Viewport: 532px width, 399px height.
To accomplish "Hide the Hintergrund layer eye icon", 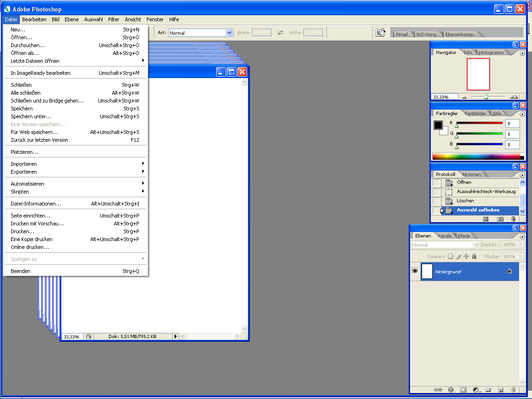I will tap(415, 271).
